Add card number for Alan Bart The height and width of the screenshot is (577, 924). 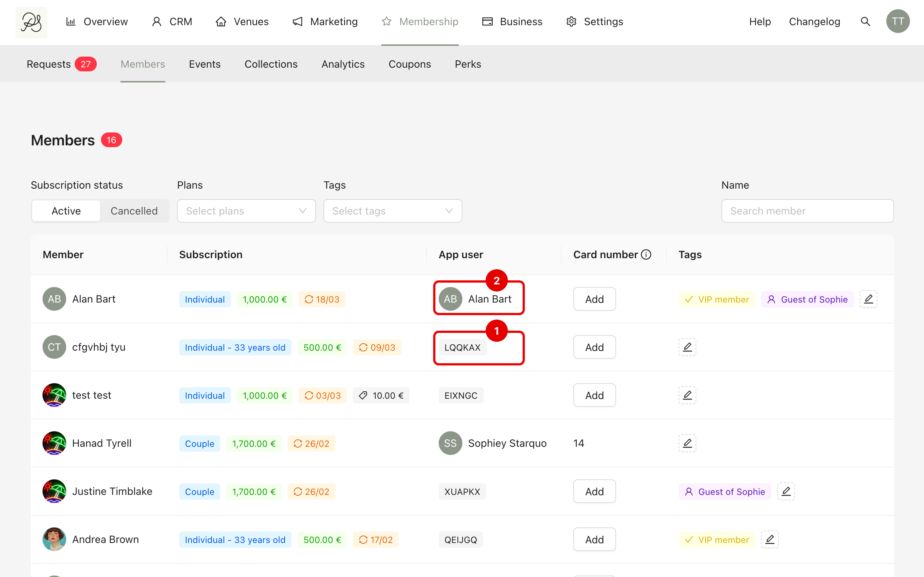click(x=594, y=299)
